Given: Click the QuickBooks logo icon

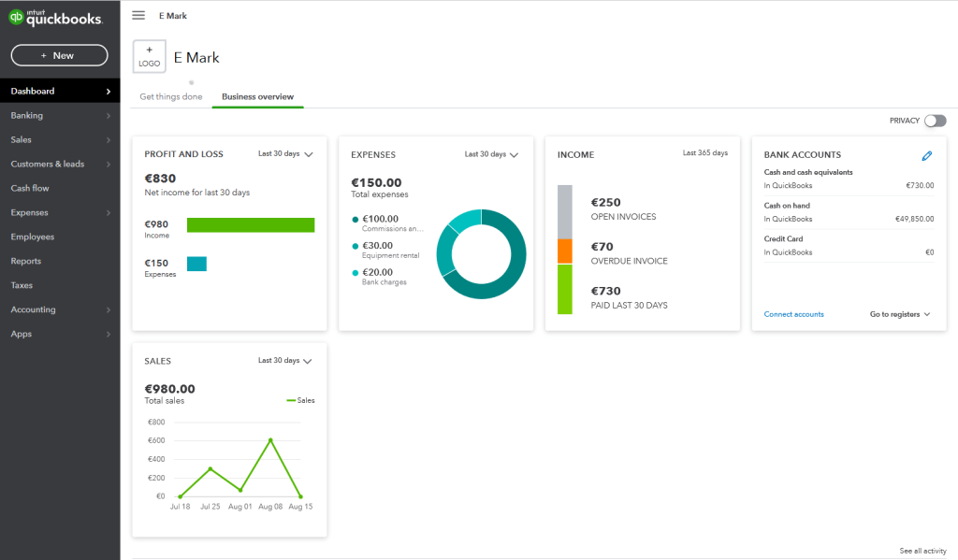Looking at the screenshot, I should click(x=17, y=17).
